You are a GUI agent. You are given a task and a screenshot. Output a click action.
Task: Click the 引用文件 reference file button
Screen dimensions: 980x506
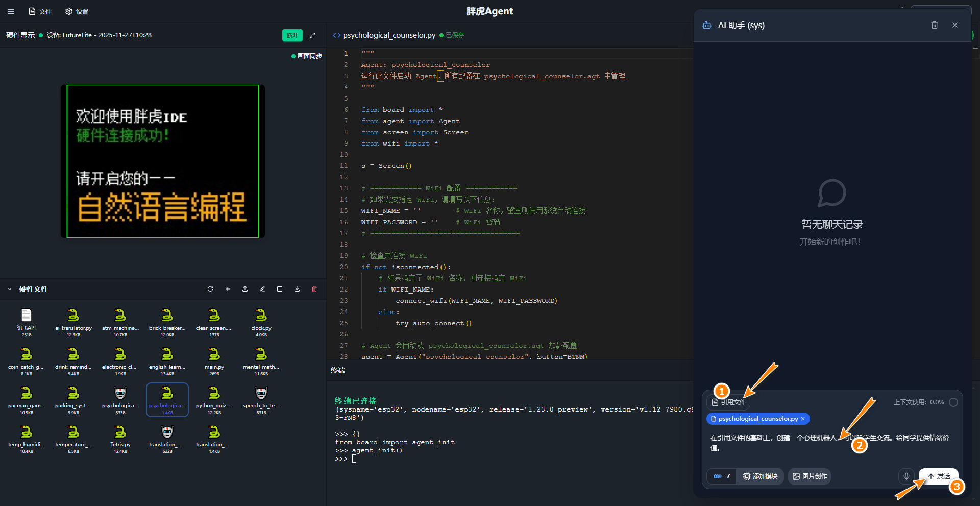tap(728, 402)
